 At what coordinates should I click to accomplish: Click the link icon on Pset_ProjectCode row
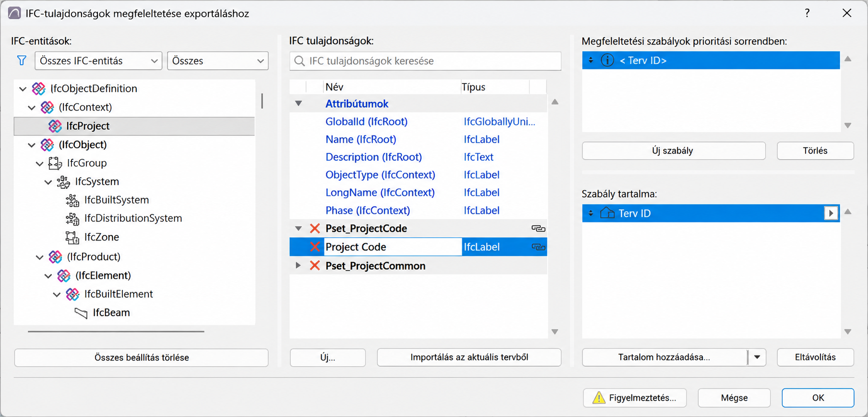(x=538, y=228)
